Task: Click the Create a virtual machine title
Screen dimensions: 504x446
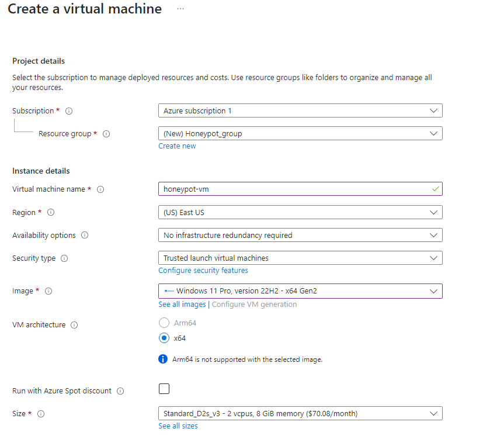Action: (85, 9)
